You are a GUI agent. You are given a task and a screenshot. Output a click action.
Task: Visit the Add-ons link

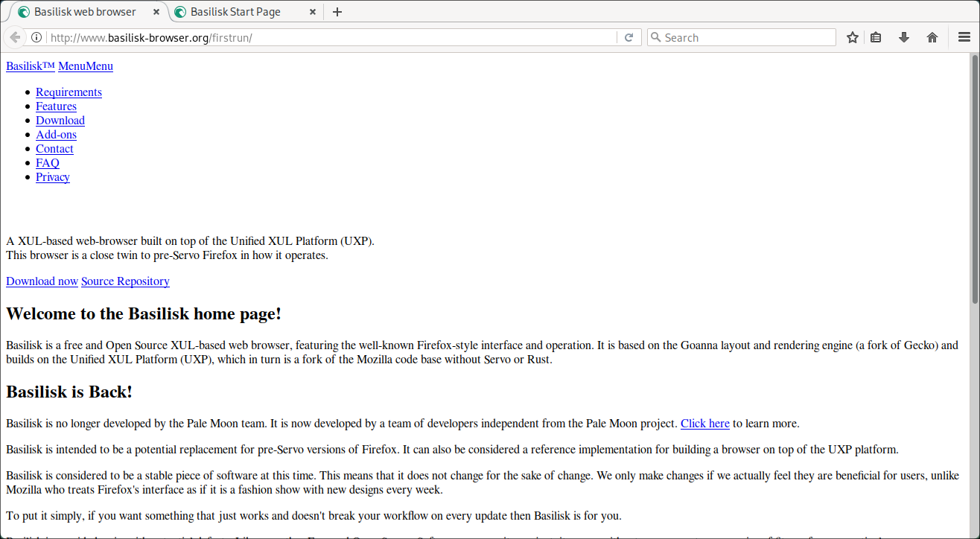56,135
